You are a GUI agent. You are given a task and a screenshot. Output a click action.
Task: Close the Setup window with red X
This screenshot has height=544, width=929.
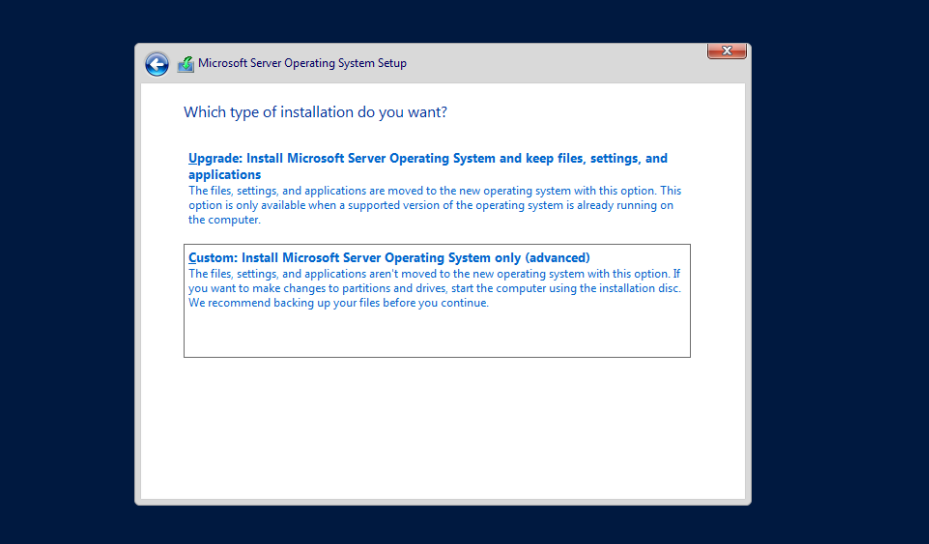pyautogui.click(x=727, y=51)
